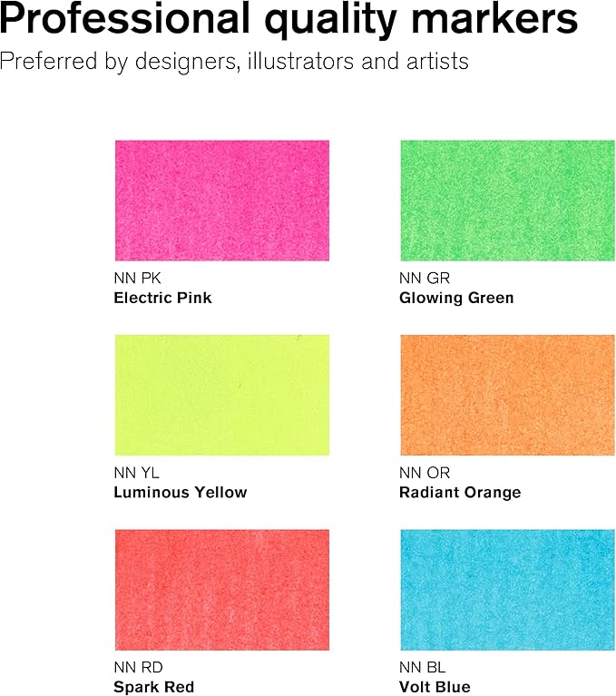This screenshot has width=616, height=696.
Task: Click the 'Preferred by designers' subtitle text
Action: tap(234, 62)
